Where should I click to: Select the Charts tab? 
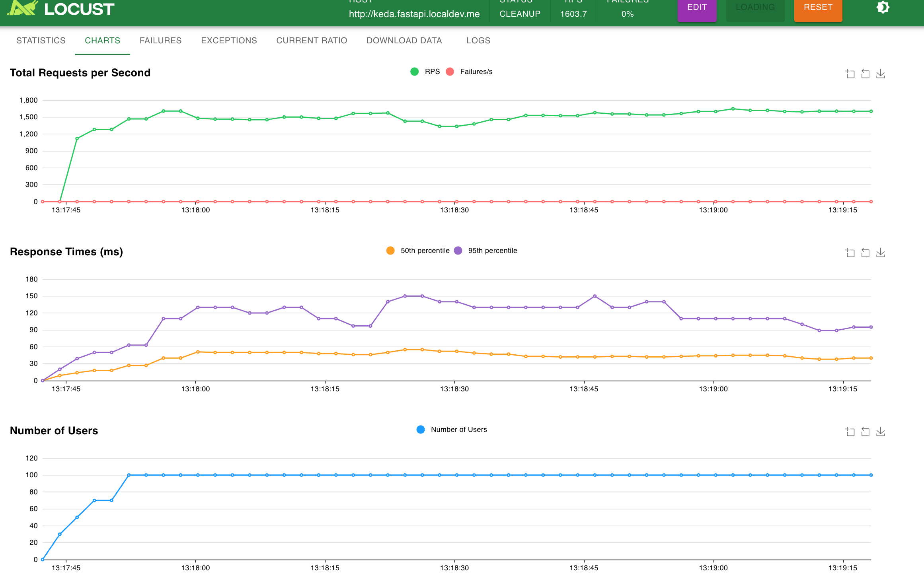pyautogui.click(x=103, y=41)
